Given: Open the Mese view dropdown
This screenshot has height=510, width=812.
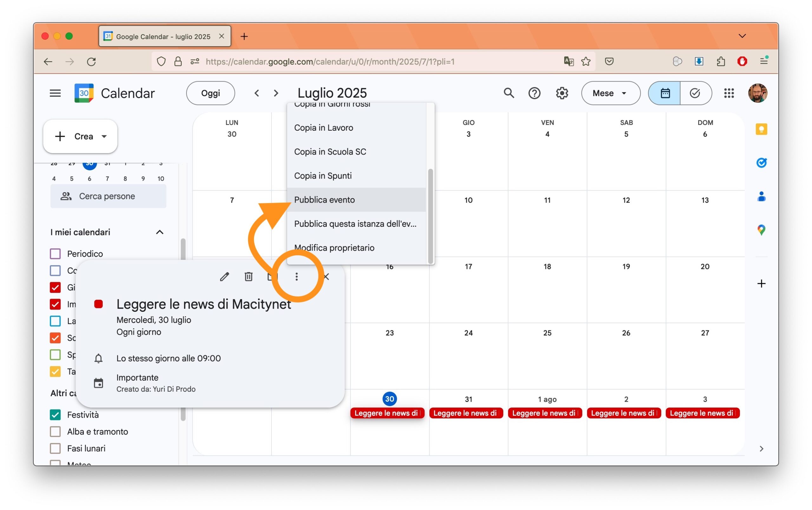Looking at the screenshot, I should pos(610,93).
